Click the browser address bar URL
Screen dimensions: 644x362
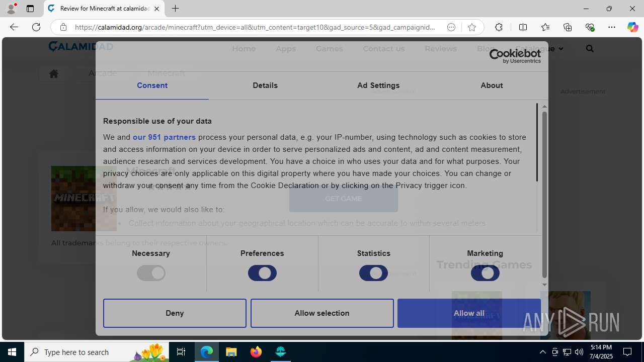(255, 27)
